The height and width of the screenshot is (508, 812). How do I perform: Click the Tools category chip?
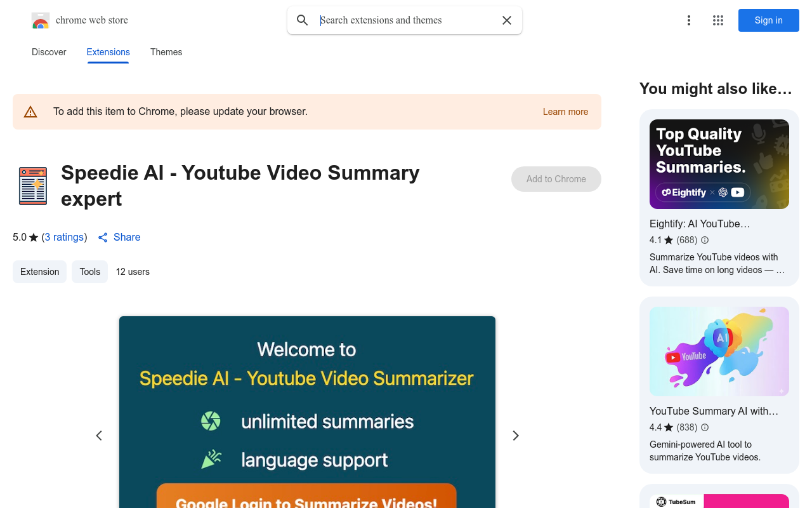89,272
